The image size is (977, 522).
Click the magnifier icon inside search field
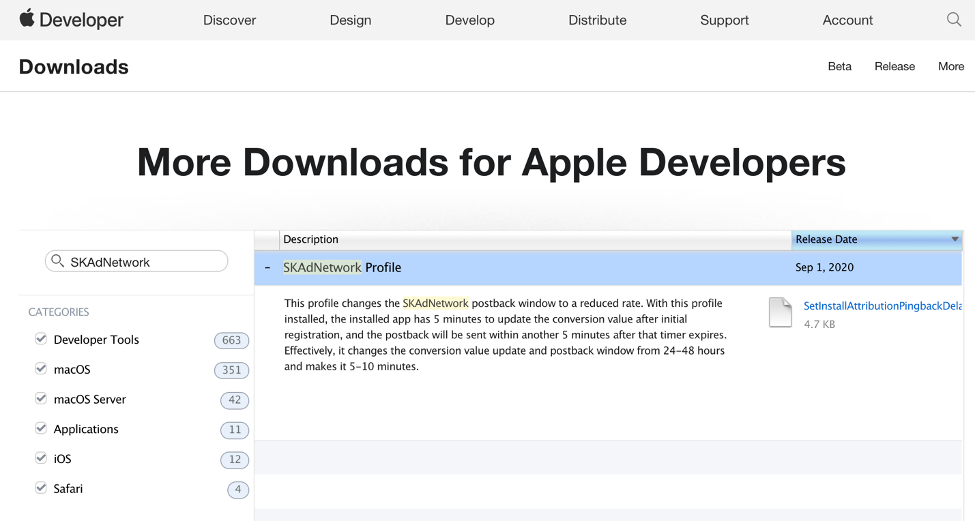point(58,262)
